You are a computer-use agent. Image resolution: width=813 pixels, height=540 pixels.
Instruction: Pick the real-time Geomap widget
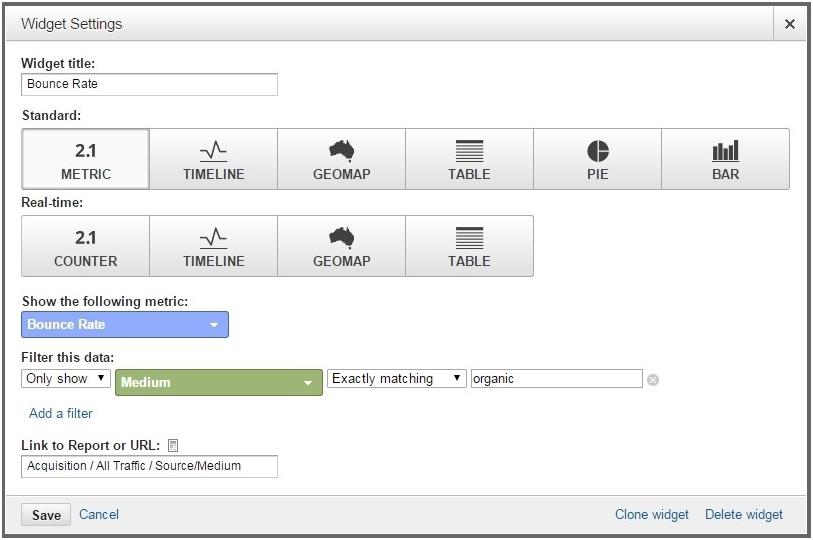coord(342,246)
